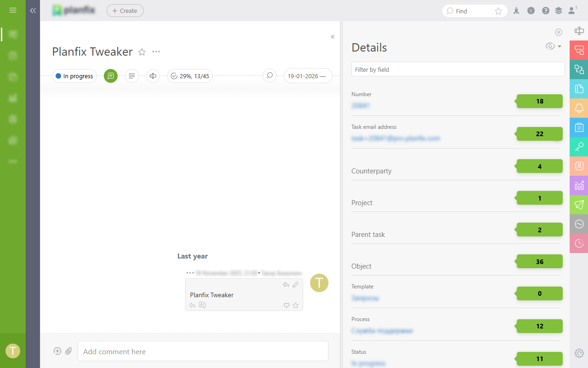This screenshot has width=588, height=368.
Task: Star the Planfix Tweaker comment
Action: tap(295, 305)
